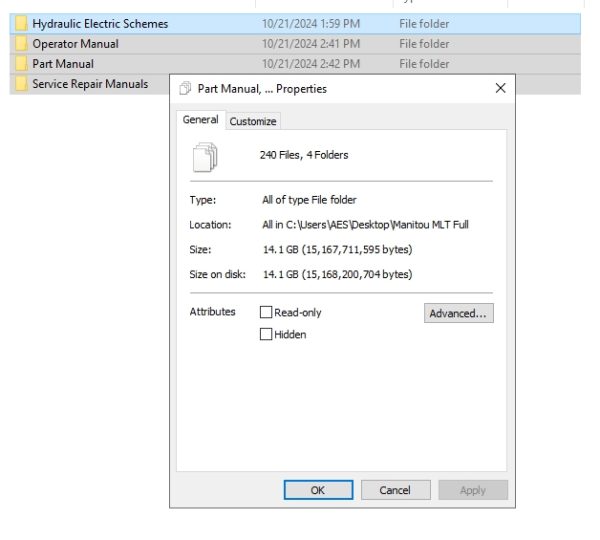Select the Hydraulic Electric Schemes folder icon

[x=21, y=24]
